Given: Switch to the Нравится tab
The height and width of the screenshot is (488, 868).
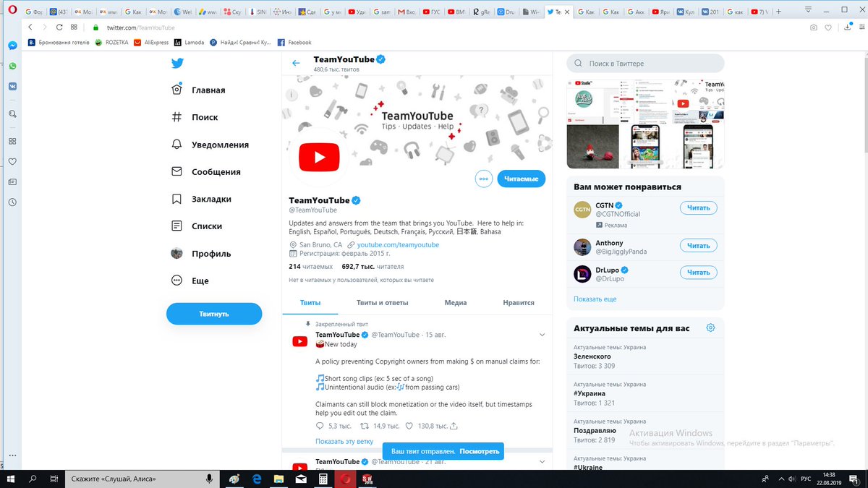Looking at the screenshot, I should 518,303.
